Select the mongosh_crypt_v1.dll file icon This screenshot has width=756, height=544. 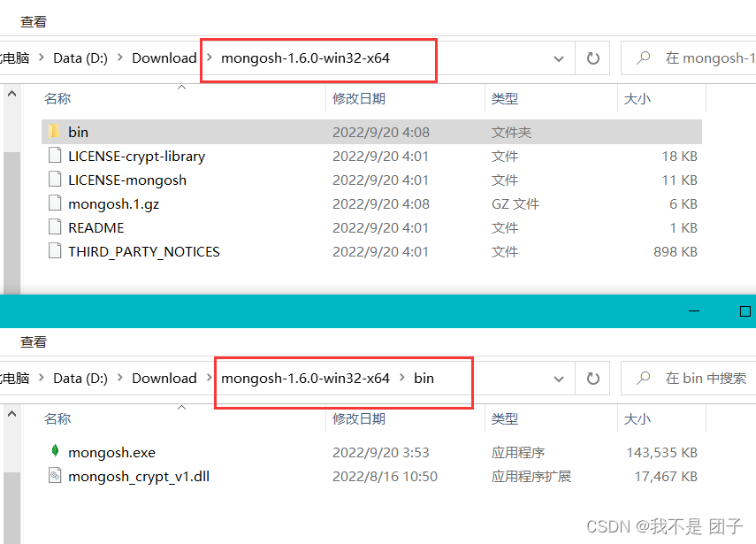(55, 476)
